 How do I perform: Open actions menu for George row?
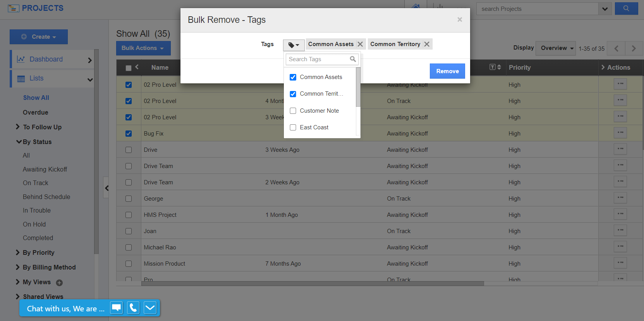click(x=620, y=198)
